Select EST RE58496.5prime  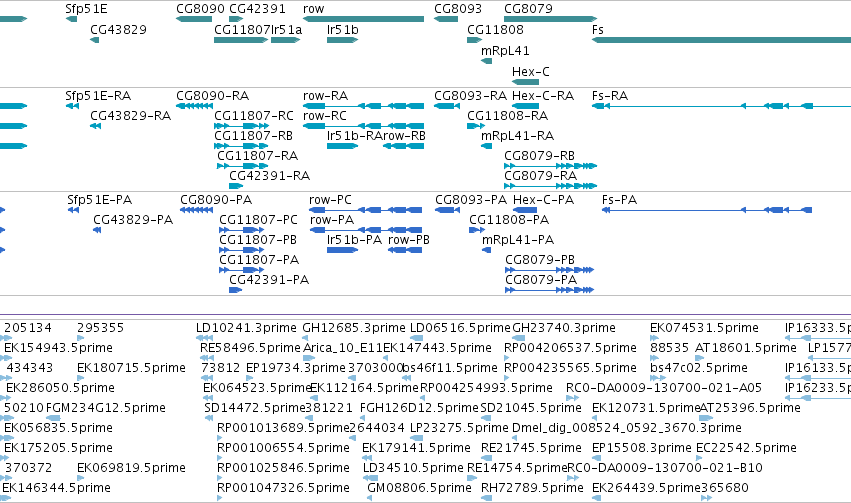pyautogui.click(x=250, y=348)
